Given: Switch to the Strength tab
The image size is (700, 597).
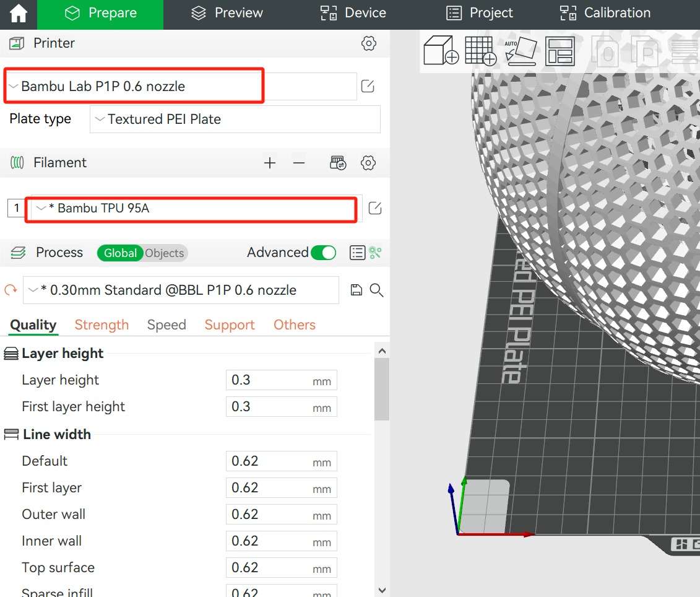Looking at the screenshot, I should pyautogui.click(x=102, y=325).
